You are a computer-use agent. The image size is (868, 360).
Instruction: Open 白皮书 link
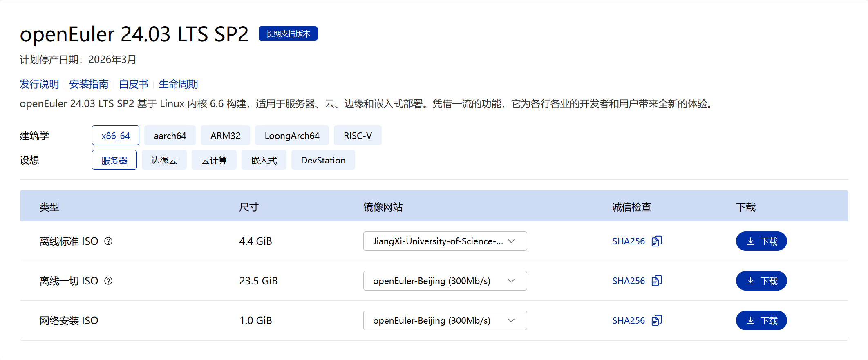click(134, 84)
